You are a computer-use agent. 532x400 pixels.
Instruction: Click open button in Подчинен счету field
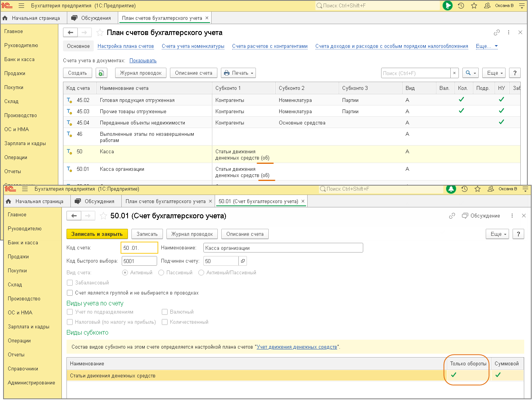[243, 261]
